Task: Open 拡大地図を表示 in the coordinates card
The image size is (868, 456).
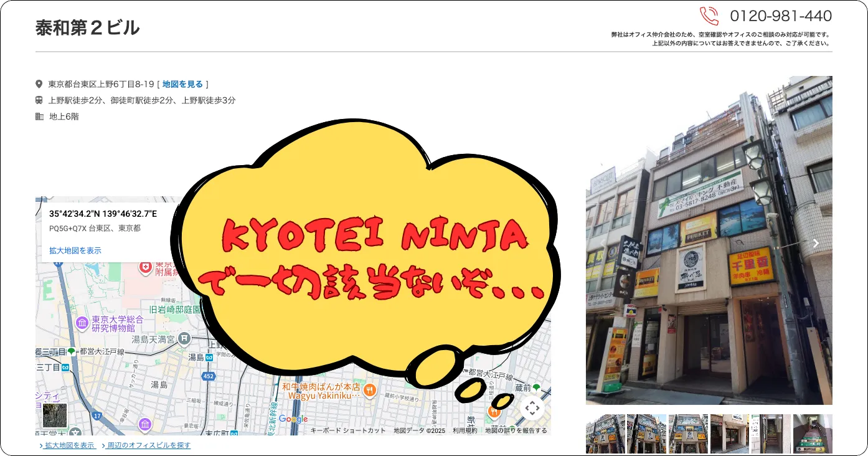Action: pos(74,250)
